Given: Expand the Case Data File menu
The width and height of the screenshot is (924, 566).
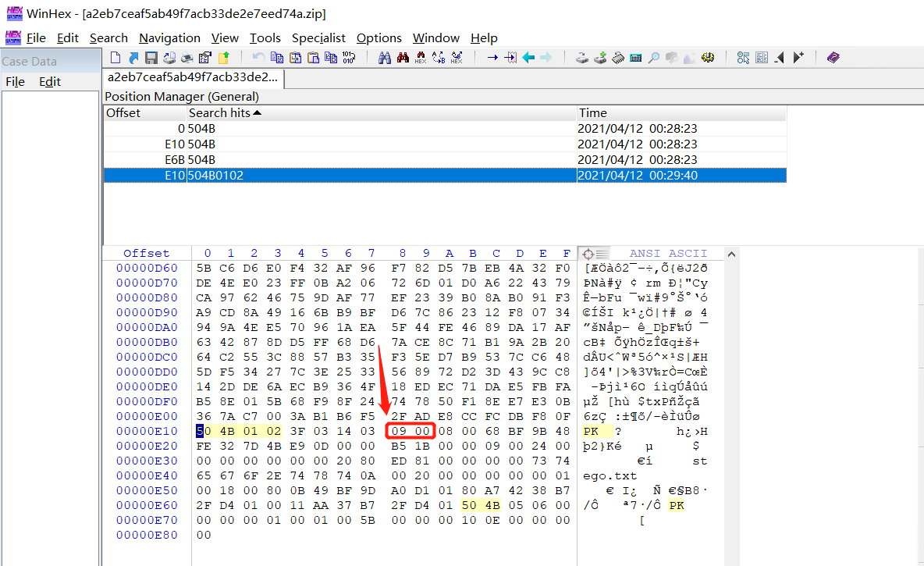Looking at the screenshot, I should click(16, 81).
